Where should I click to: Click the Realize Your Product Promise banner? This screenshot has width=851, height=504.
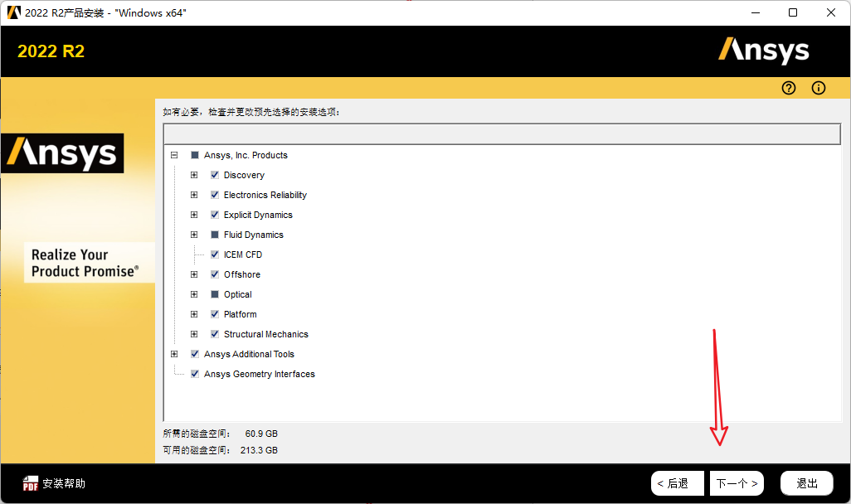coord(89,262)
